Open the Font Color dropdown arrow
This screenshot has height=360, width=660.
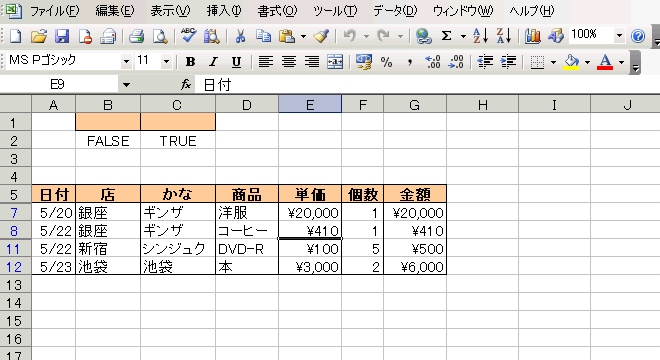[x=622, y=63]
